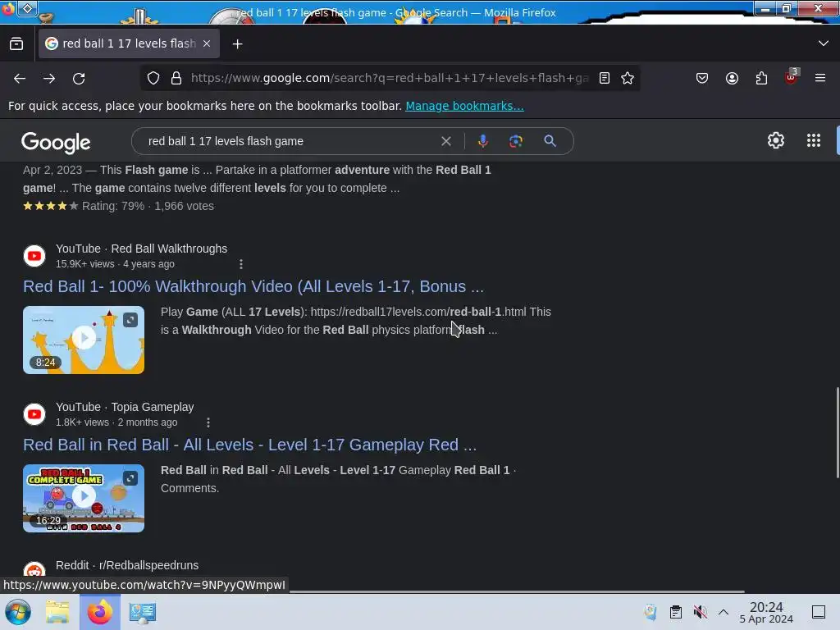Open Topia Gameplay YouTube favicon
Image resolution: width=840 pixels, height=630 pixels.
coord(34,414)
